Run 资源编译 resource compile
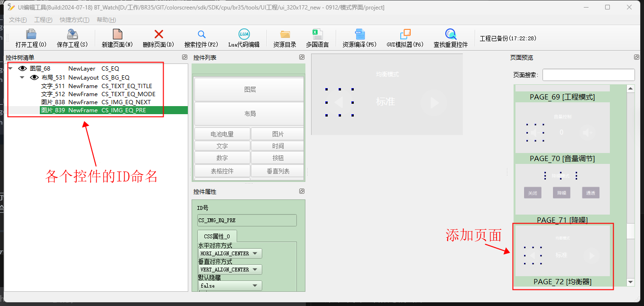The image size is (644, 306). [x=360, y=35]
